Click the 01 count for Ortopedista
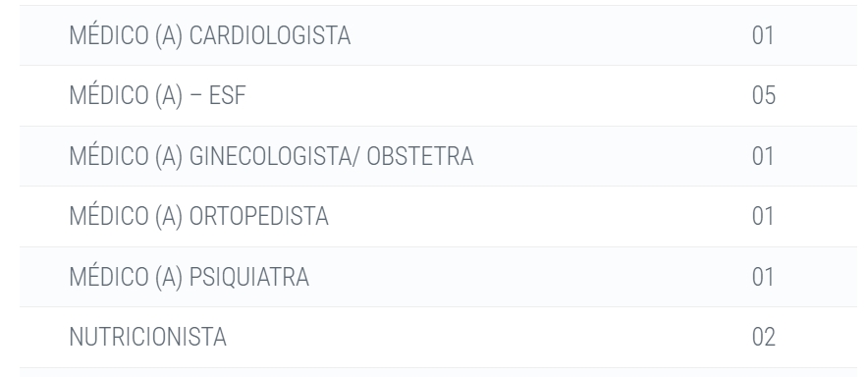 [763, 216]
